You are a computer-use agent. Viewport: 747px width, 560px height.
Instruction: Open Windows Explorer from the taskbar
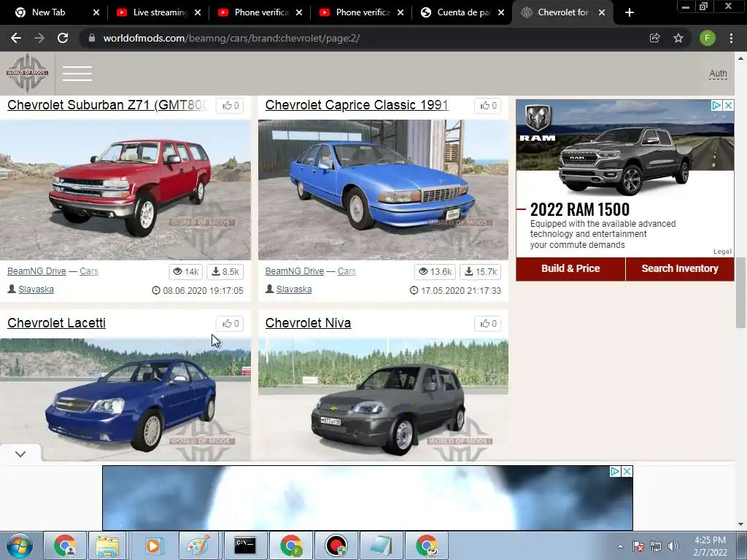click(107, 545)
